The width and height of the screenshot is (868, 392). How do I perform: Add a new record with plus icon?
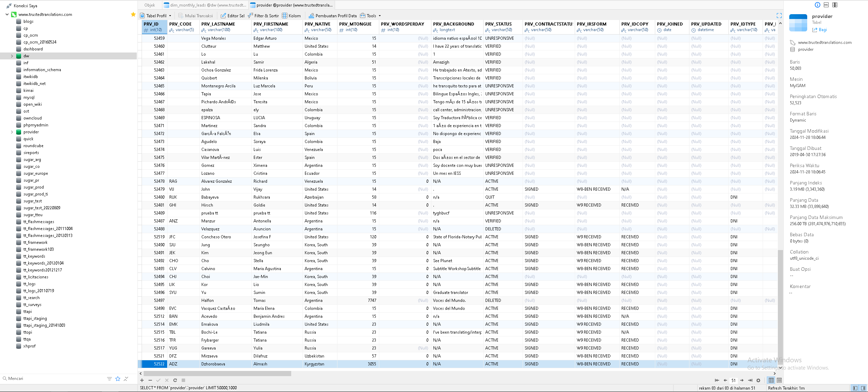click(142, 380)
